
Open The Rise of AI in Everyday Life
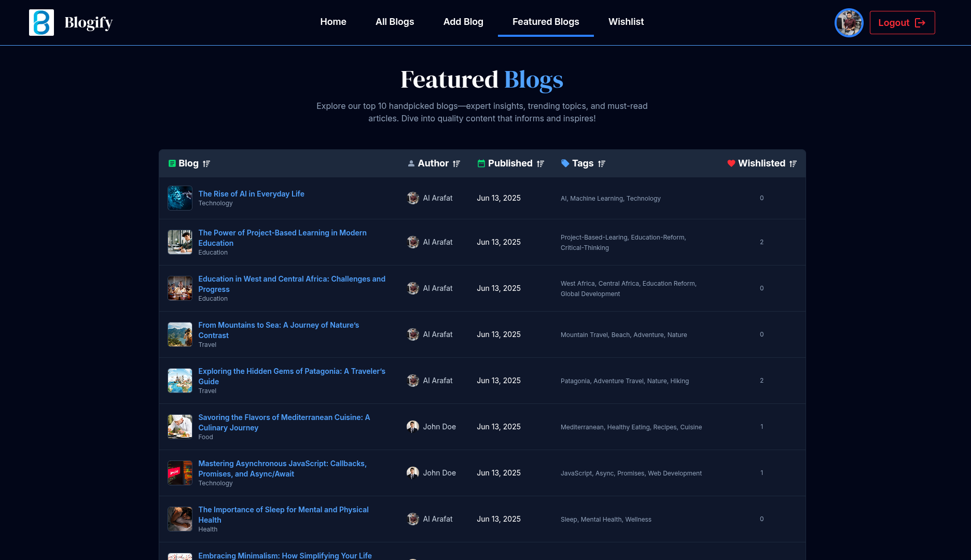pos(251,194)
